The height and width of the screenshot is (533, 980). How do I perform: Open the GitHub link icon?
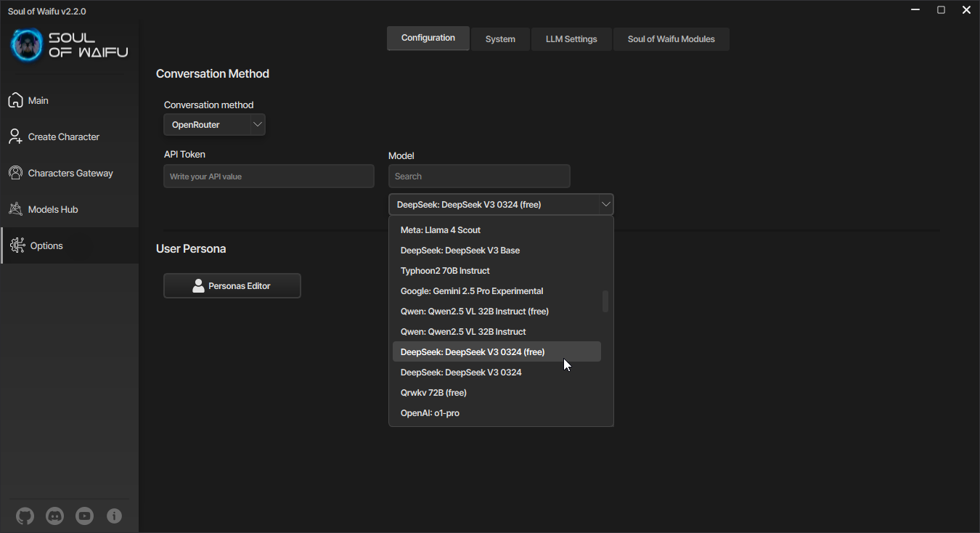pyautogui.click(x=25, y=516)
